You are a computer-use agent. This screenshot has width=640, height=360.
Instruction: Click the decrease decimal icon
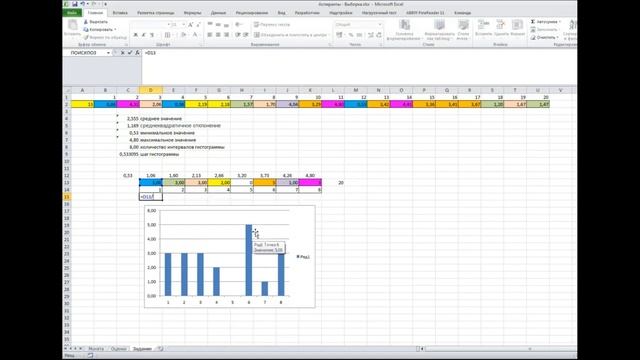click(x=379, y=35)
